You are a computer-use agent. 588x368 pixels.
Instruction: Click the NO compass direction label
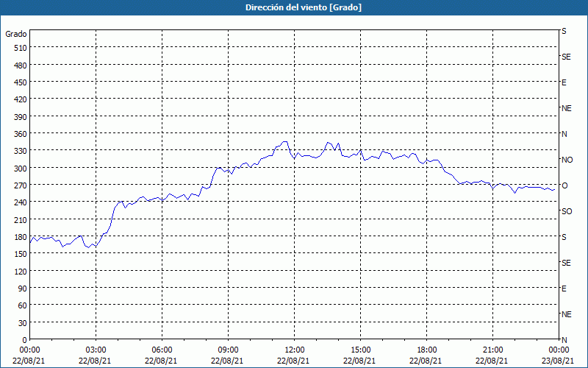(x=567, y=160)
